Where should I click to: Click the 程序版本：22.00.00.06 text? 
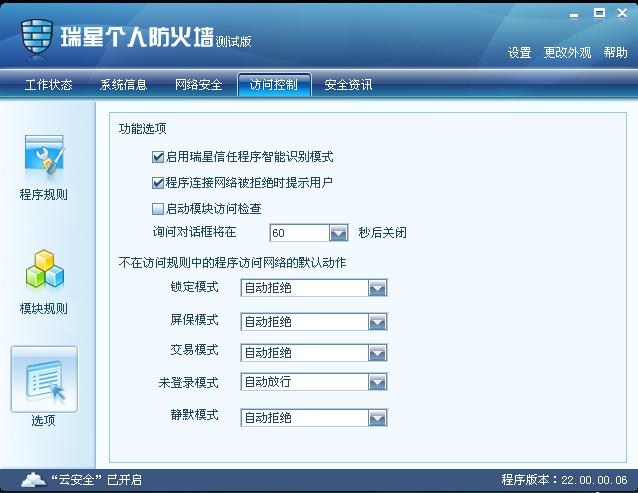[564, 480]
